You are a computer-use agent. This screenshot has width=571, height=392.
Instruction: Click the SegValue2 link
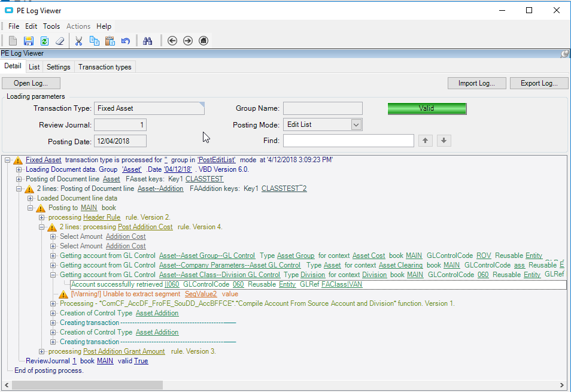point(201,294)
